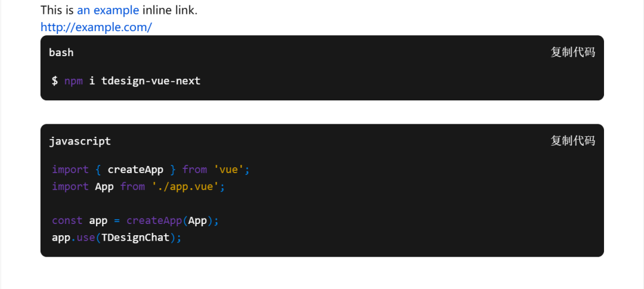This screenshot has width=644, height=289.
Task: Click the "This is" paragraph text
Action: pos(57,10)
